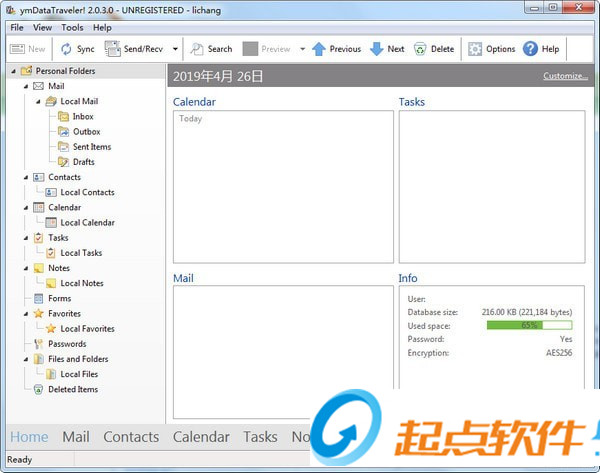
Task: Click the Used space progress bar
Action: (530, 325)
